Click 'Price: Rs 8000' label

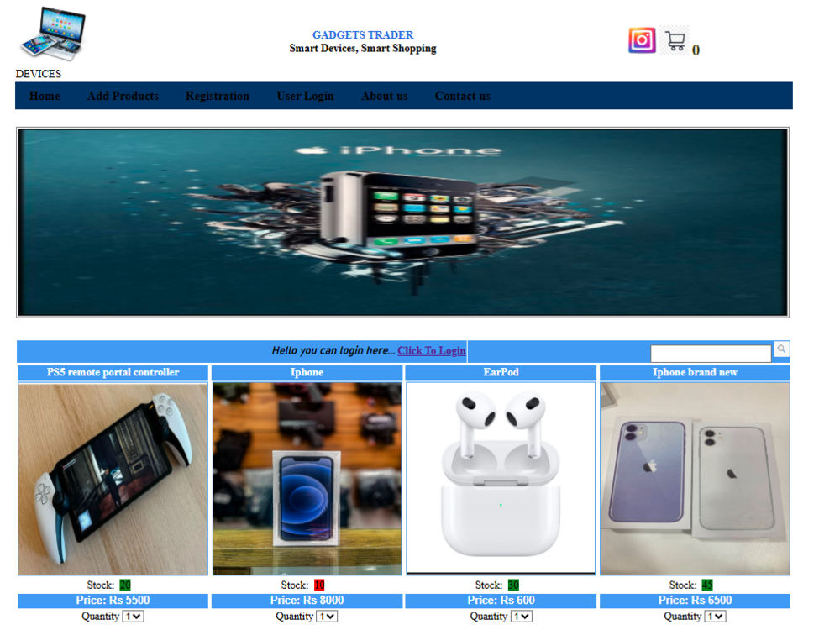coord(307,601)
